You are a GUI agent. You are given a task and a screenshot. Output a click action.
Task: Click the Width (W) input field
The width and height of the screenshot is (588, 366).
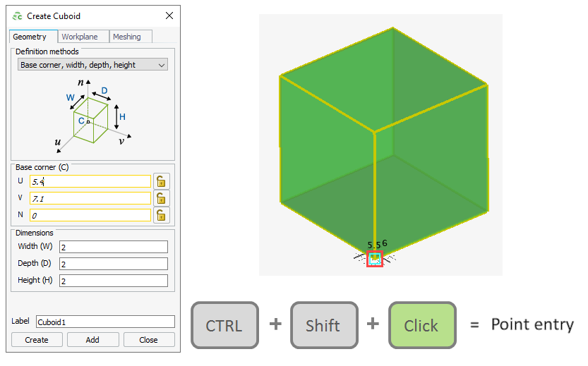[113, 247]
